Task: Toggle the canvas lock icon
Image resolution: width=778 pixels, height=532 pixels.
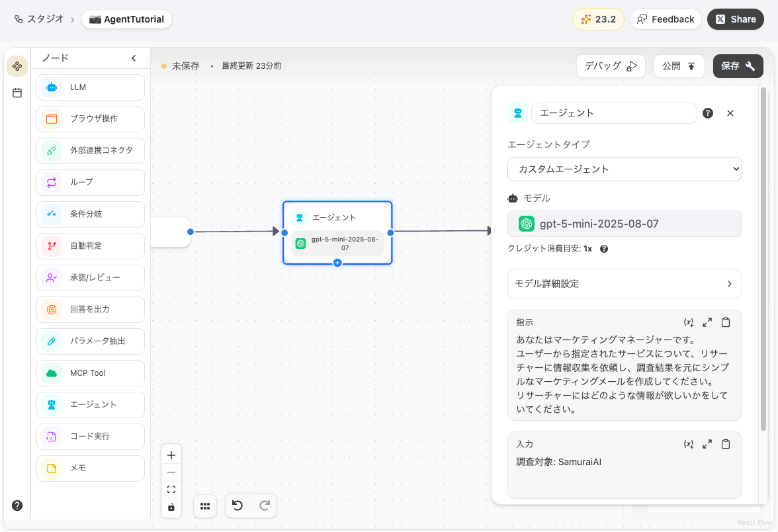Action: [171, 506]
